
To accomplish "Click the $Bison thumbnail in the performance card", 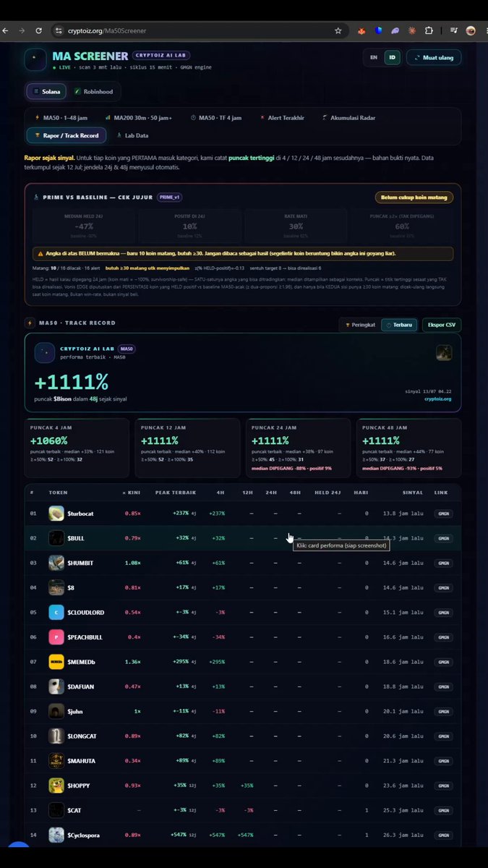I will [445, 352].
